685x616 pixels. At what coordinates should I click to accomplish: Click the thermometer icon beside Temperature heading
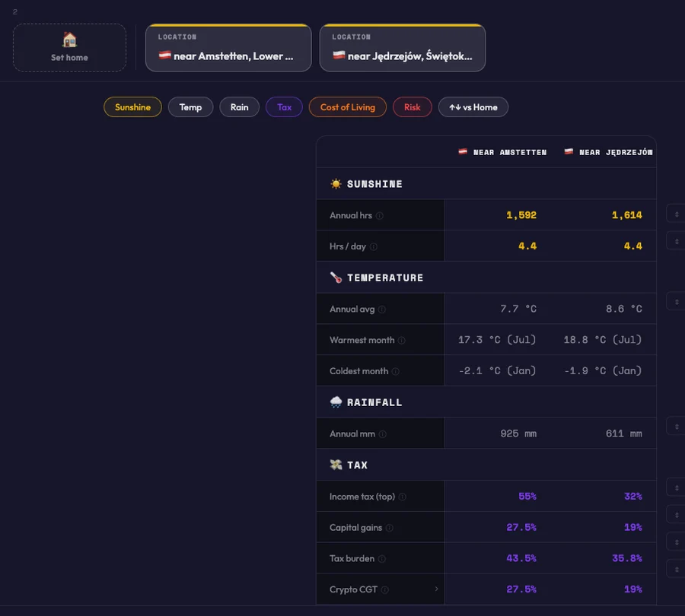[x=336, y=278]
